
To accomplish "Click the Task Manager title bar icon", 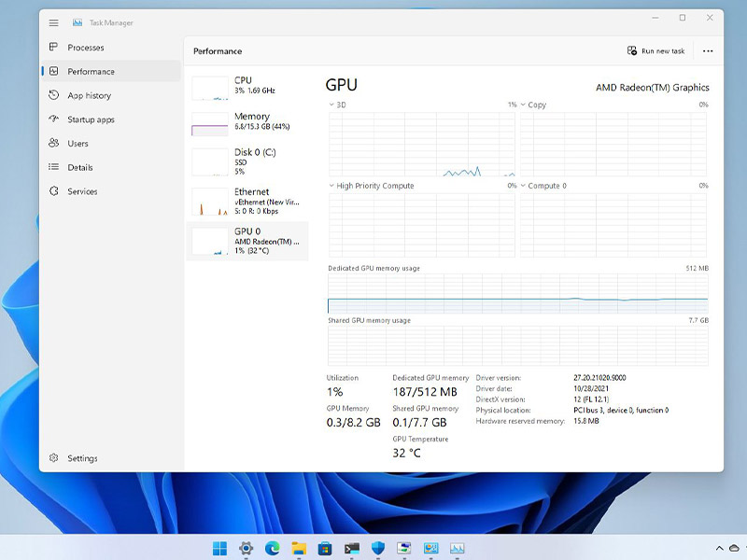I will click(78, 22).
